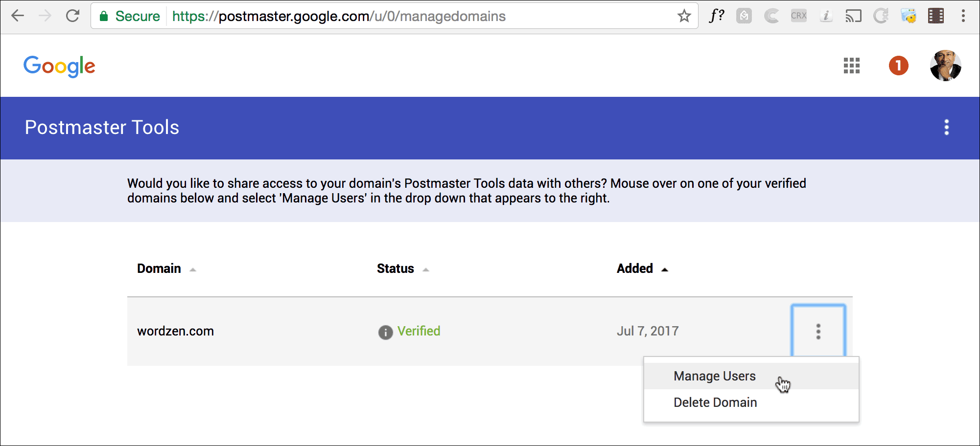
Task: Bookmark this page with the star icon
Action: coord(684,16)
